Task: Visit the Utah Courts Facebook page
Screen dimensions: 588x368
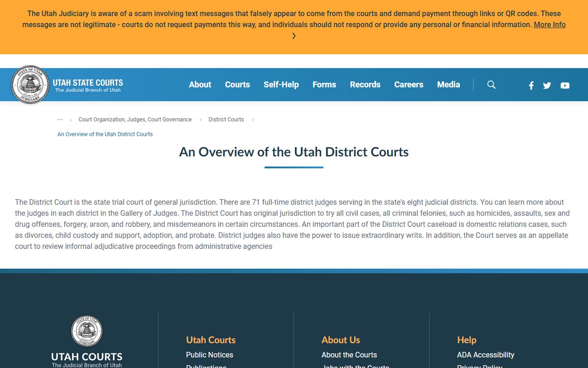Action: [531, 85]
